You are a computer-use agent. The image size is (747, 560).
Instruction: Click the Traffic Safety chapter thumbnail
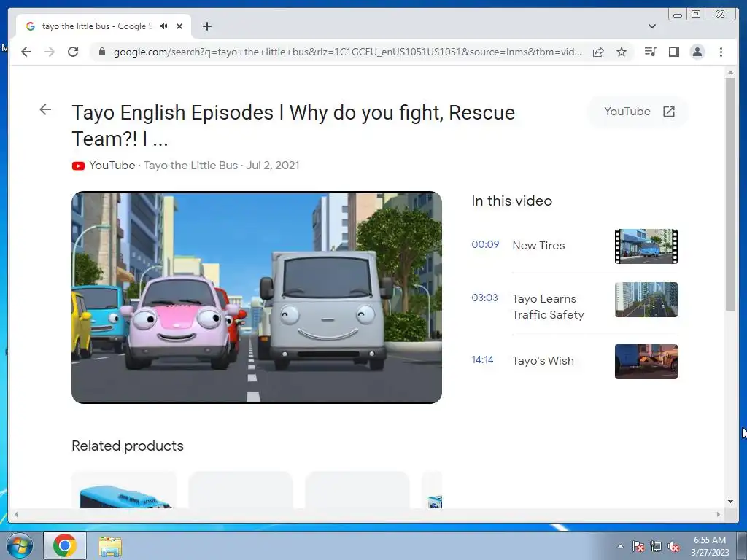coord(646,300)
